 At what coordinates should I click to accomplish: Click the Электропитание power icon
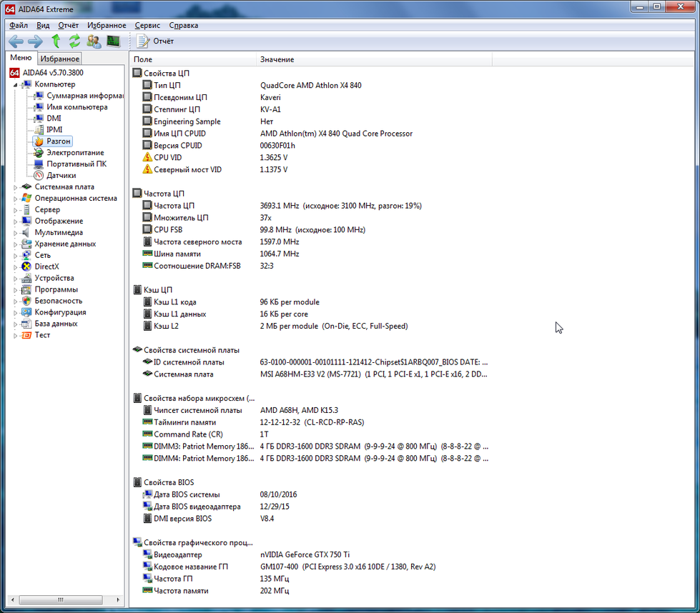pos(39,153)
